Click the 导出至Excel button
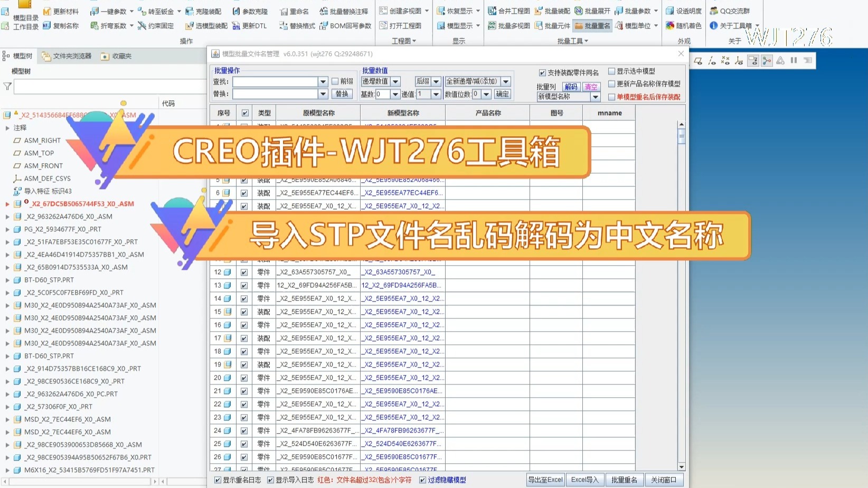The height and width of the screenshot is (488, 868). (544, 479)
